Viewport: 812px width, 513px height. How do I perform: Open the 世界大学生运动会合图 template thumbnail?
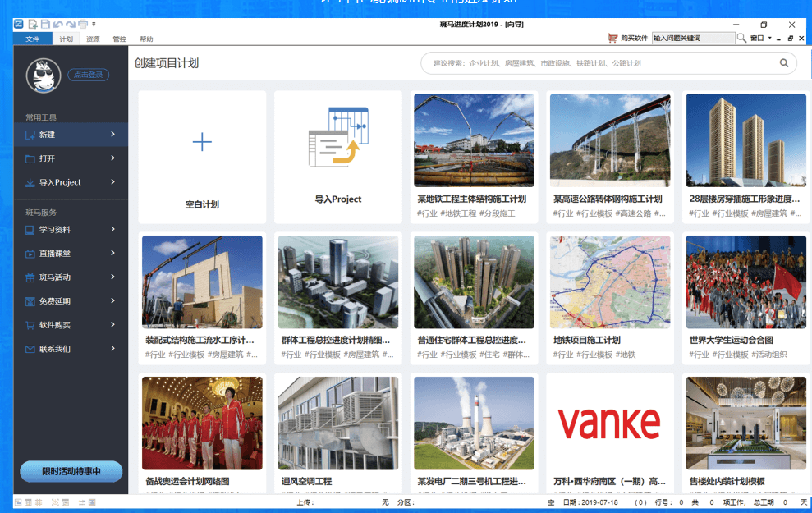point(746,282)
